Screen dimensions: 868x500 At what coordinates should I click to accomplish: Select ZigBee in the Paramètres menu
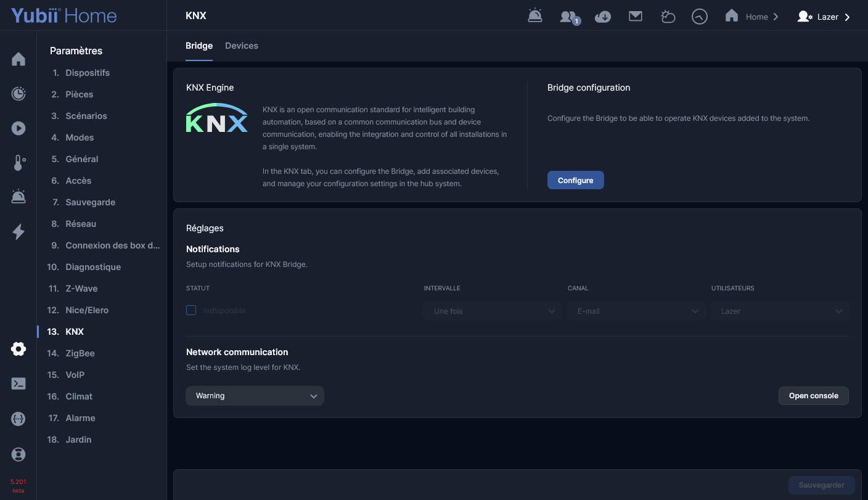80,353
